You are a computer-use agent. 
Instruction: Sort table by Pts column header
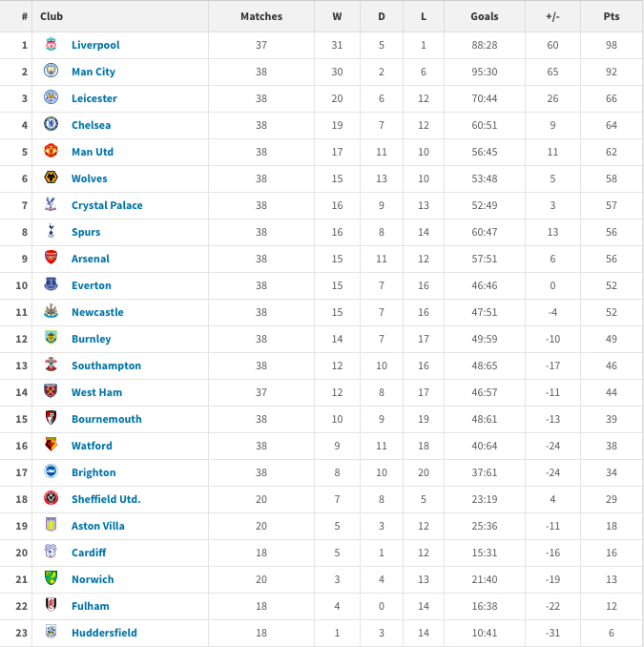click(612, 16)
